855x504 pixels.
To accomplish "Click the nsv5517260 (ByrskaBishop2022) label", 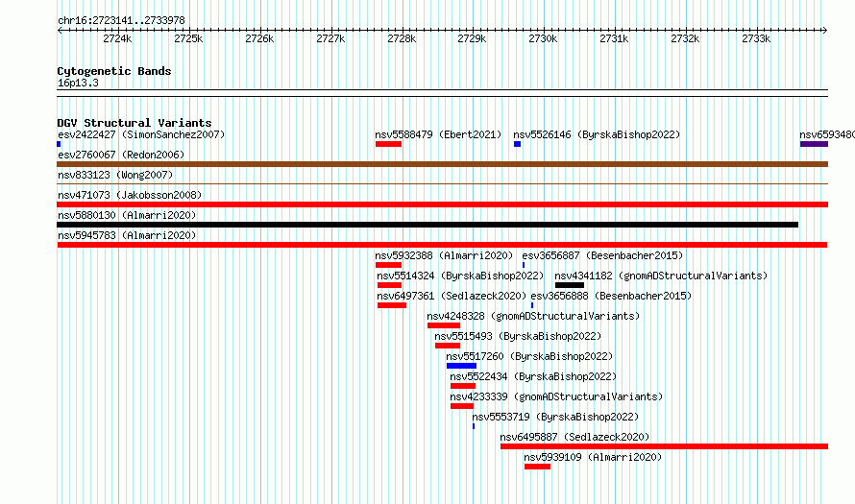I will (529, 356).
